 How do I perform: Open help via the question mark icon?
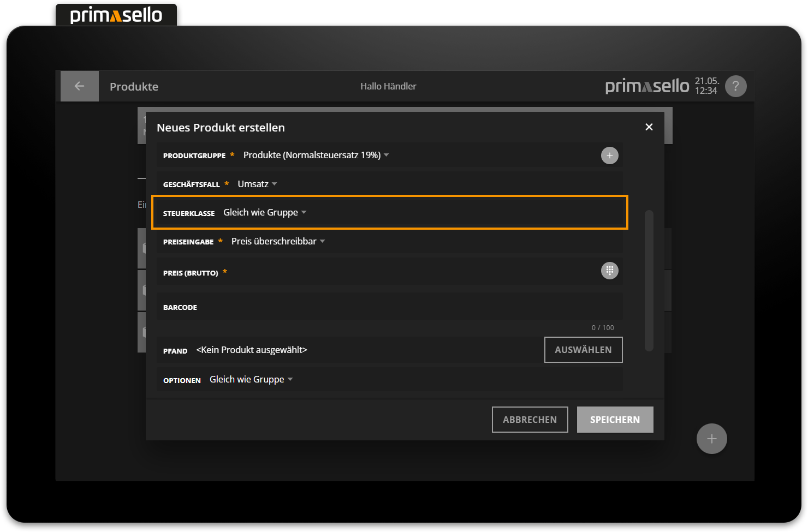click(735, 86)
